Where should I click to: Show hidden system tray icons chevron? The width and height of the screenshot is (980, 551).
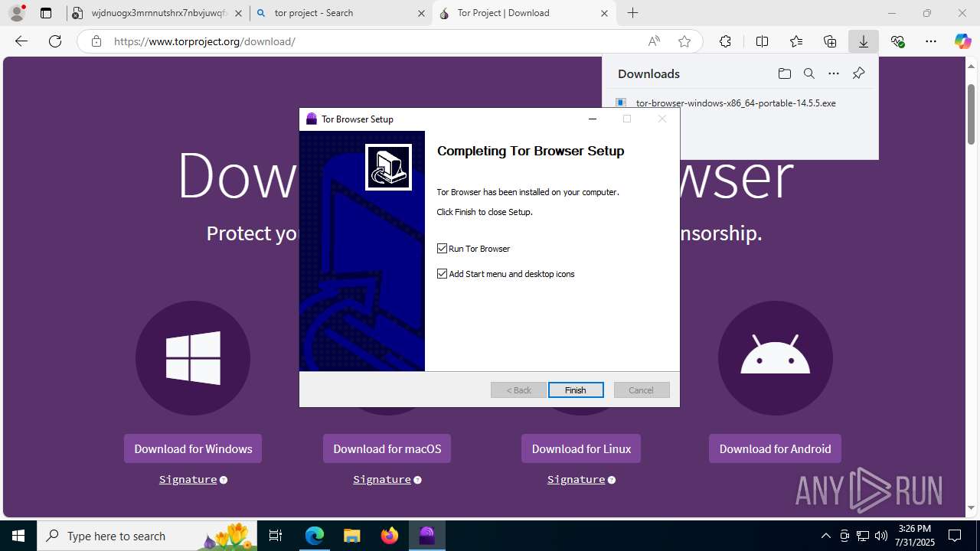pos(825,536)
